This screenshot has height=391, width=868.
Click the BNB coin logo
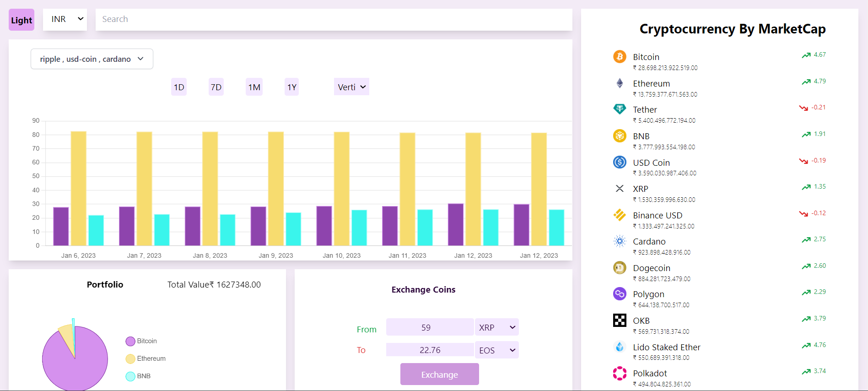(x=620, y=136)
